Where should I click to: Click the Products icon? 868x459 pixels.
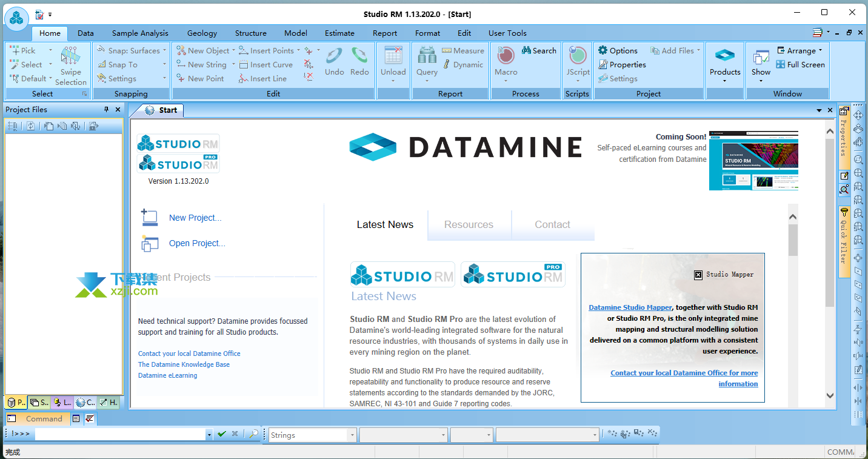[725, 56]
